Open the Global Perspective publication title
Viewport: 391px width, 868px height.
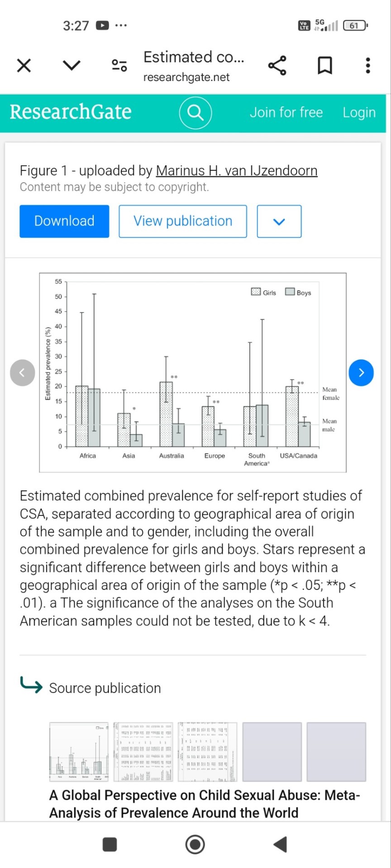coord(205,804)
